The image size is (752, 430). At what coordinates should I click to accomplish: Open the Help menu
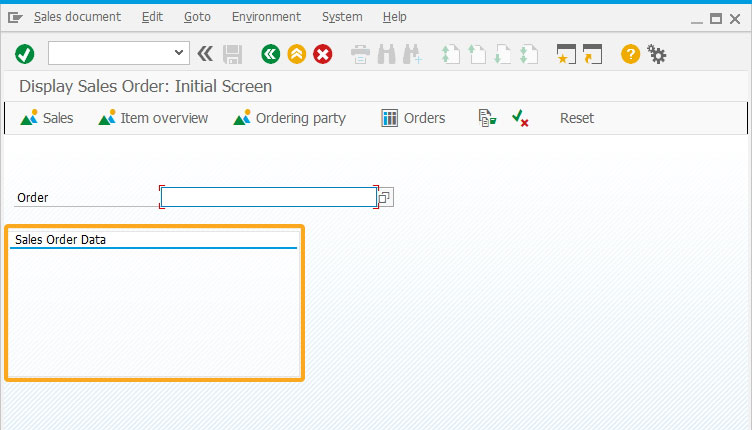click(x=394, y=17)
